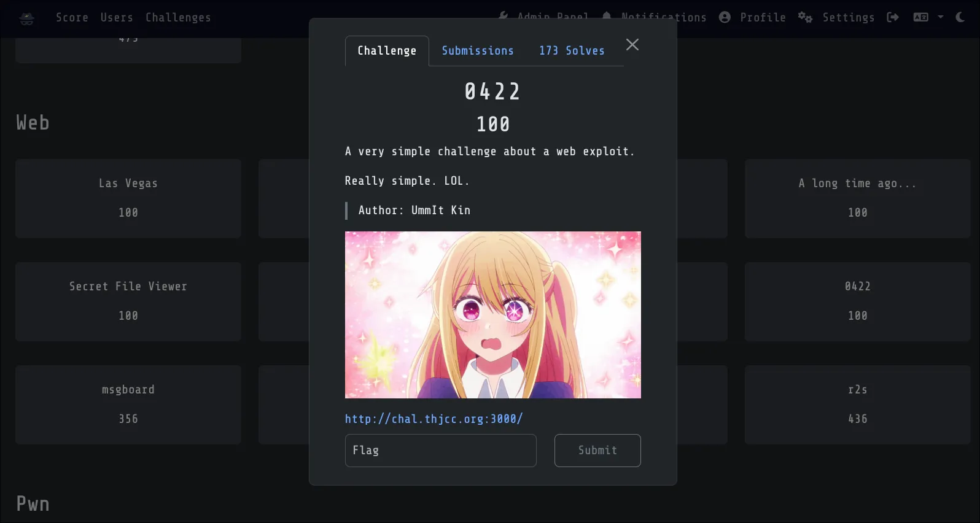Expand the language dropdown caret
The height and width of the screenshot is (523, 980).
point(940,17)
